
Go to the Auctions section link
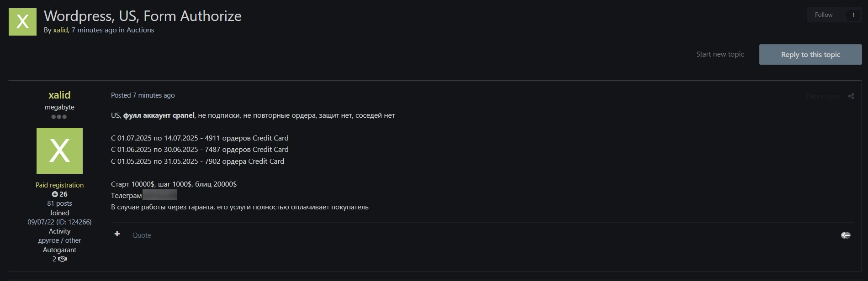click(140, 30)
